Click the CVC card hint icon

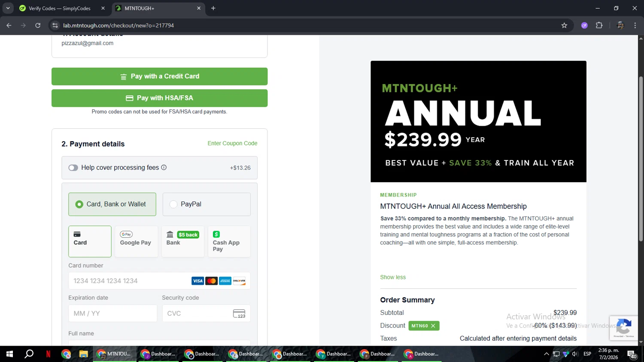[239, 314]
